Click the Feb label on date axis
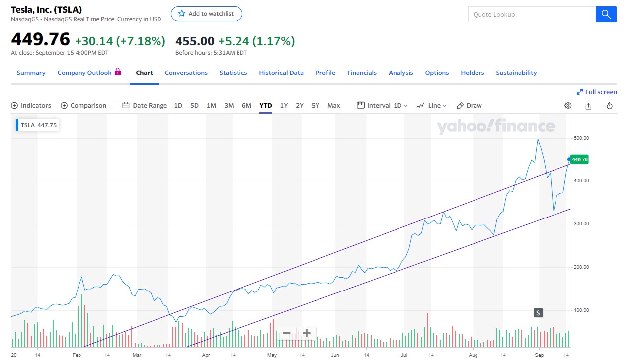Viewport: 635px width, 364px height. click(x=77, y=355)
